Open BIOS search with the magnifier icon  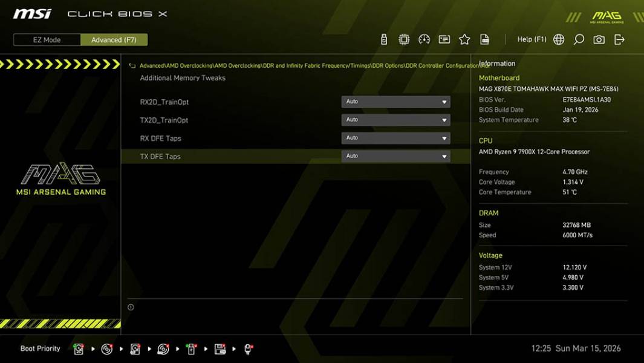(x=577, y=39)
